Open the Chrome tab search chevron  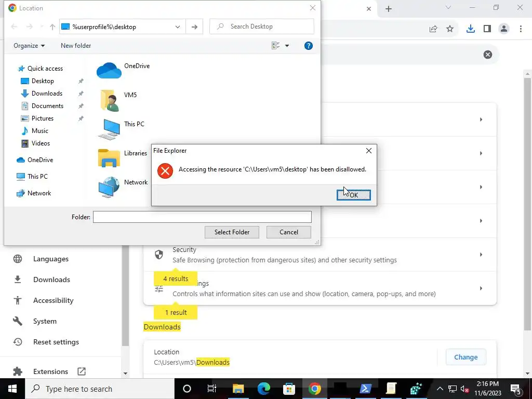pos(448,7)
